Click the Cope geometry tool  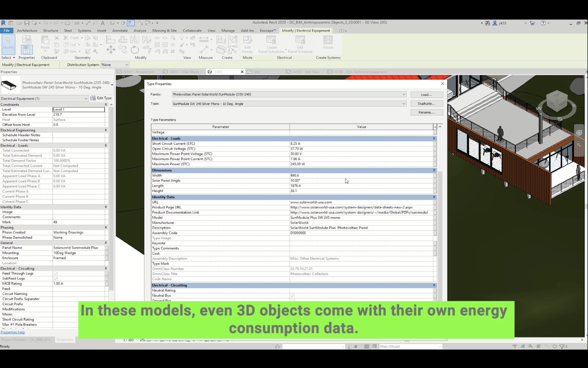coord(73,38)
